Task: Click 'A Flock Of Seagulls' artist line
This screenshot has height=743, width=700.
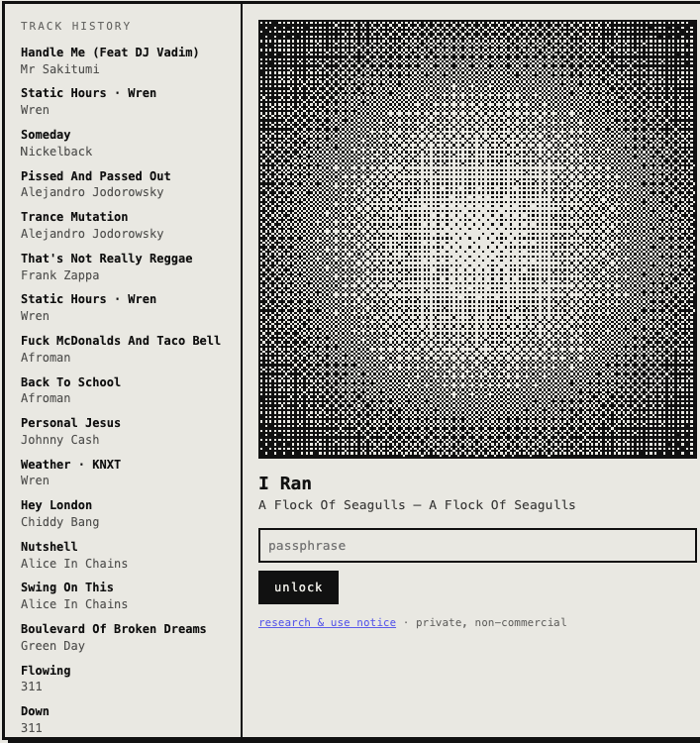Action: (417, 505)
